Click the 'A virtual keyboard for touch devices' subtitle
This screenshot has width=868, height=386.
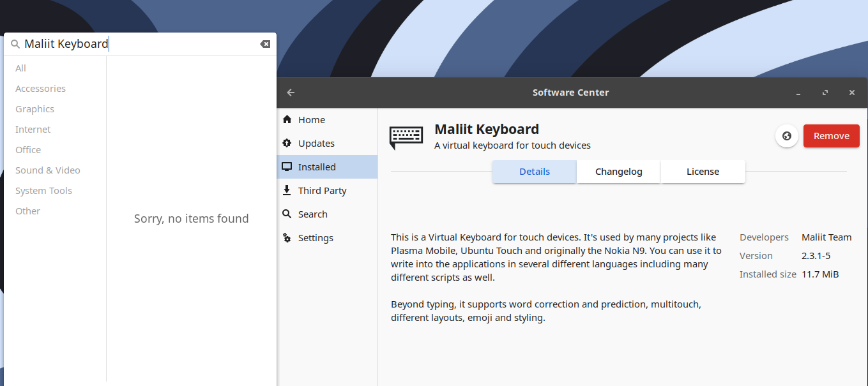point(512,145)
